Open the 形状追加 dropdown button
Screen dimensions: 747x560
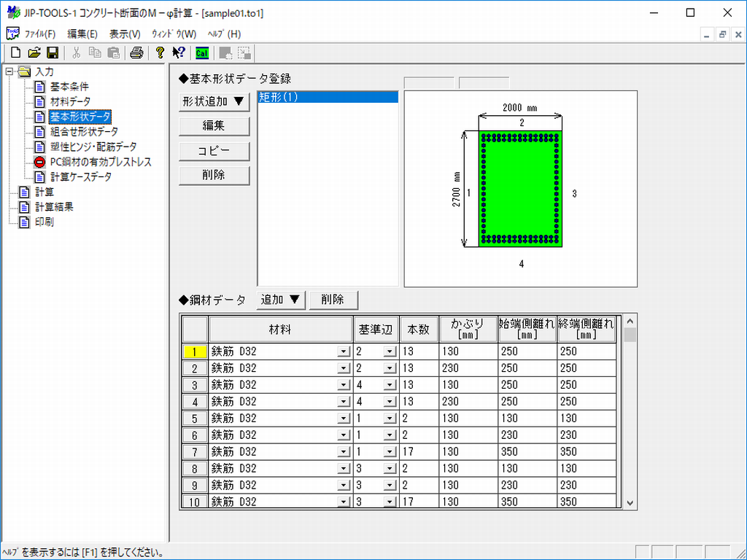pyautogui.click(x=214, y=102)
